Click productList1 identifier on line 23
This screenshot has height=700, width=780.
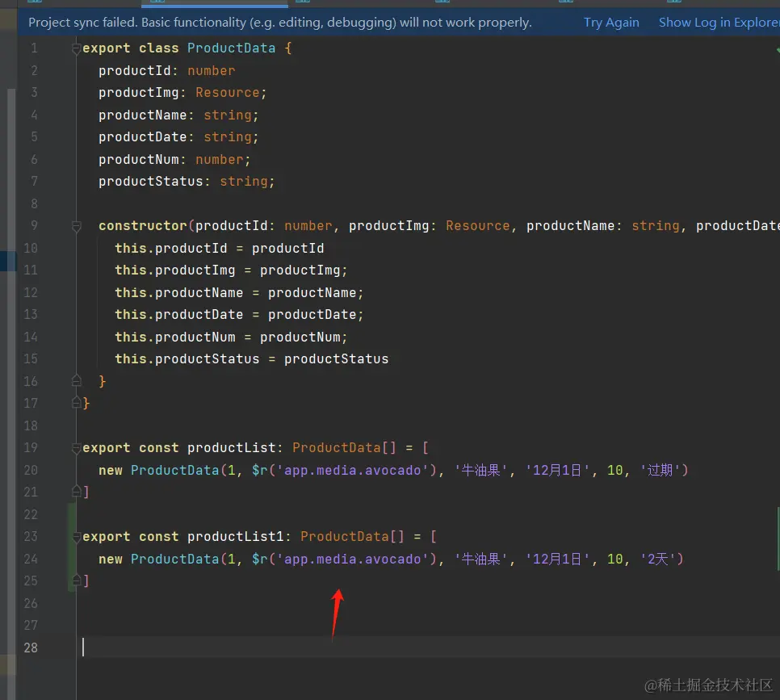(x=235, y=536)
